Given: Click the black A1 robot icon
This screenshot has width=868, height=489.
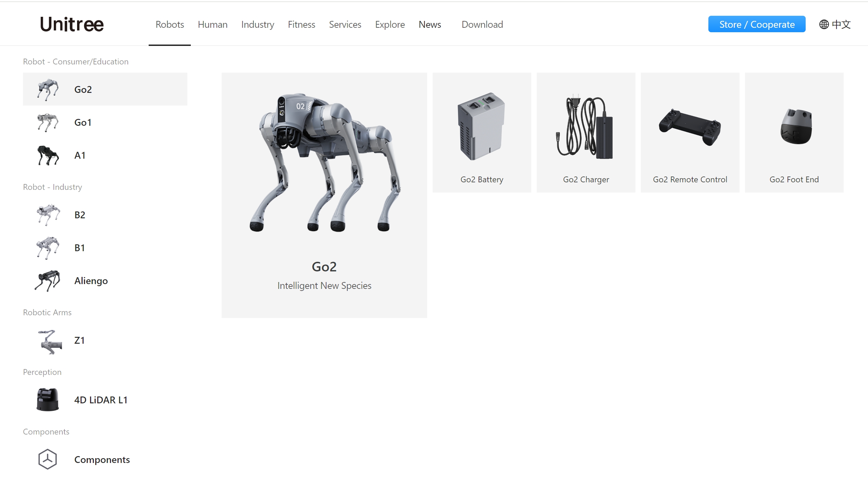Looking at the screenshot, I should click(x=48, y=155).
